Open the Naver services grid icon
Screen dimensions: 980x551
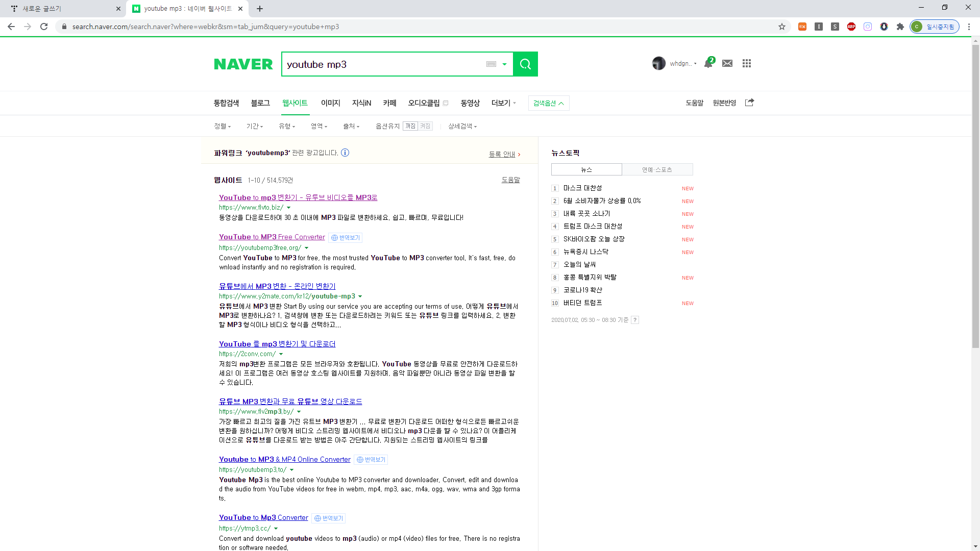click(x=747, y=63)
